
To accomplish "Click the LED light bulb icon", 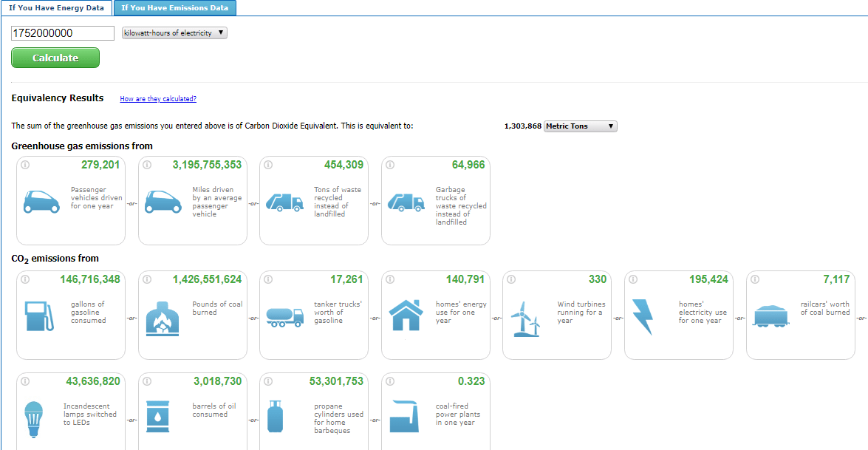I will pos(35,417).
